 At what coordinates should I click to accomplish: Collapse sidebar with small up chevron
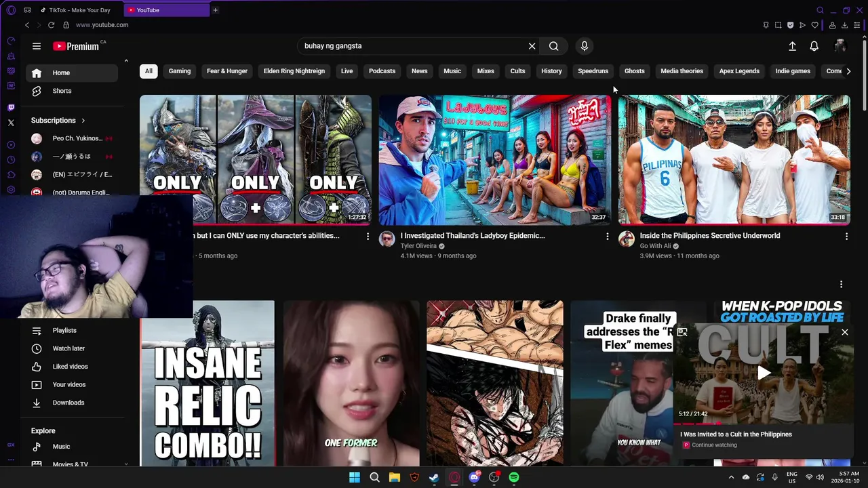pyautogui.click(x=126, y=61)
